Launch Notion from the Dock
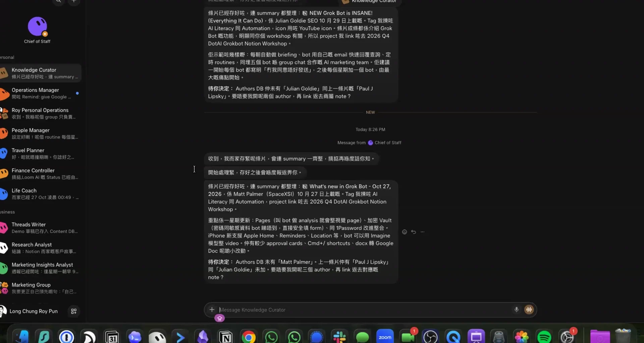 tap(226, 337)
